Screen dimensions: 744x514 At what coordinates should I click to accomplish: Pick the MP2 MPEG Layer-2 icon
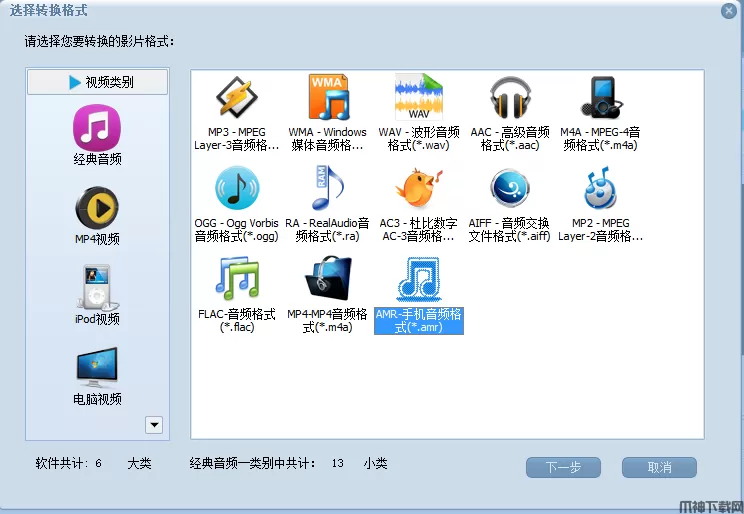click(600, 188)
